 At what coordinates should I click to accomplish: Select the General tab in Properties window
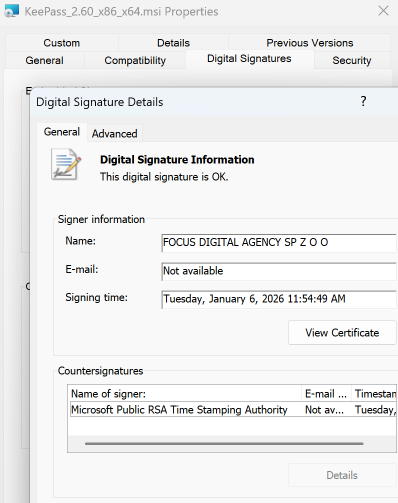[x=44, y=60]
